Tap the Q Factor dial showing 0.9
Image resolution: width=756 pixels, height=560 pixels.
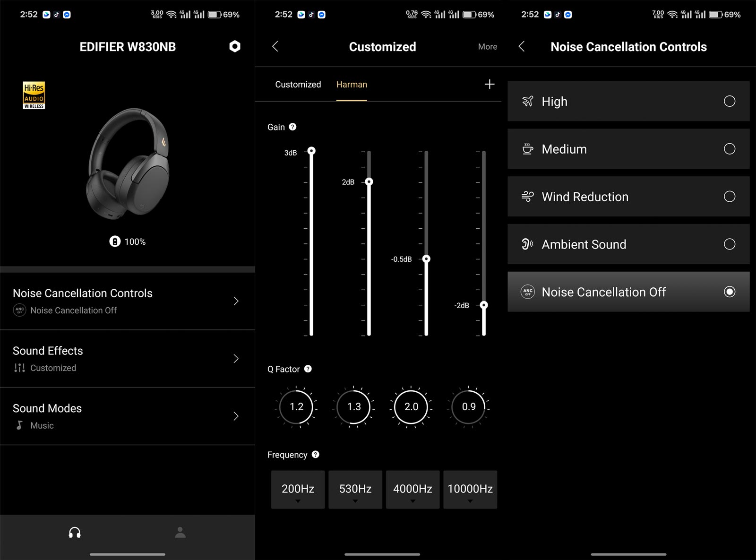point(469,406)
